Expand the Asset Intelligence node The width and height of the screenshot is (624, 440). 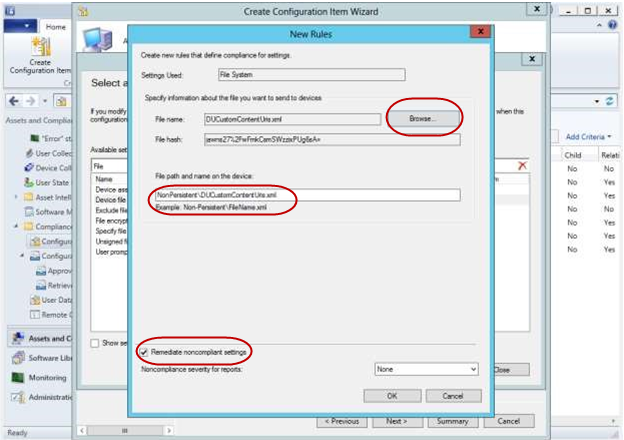[x=16, y=197]
